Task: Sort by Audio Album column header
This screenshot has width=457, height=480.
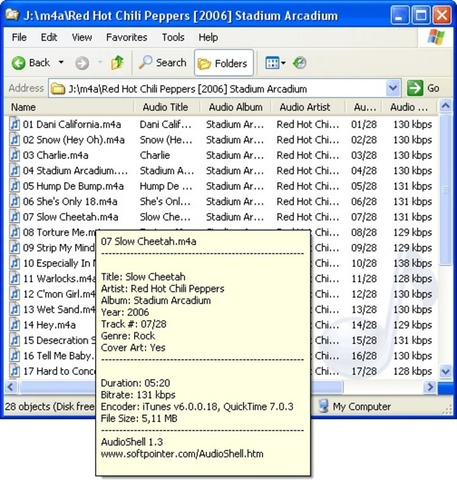Action: click(x=235, y=107)
